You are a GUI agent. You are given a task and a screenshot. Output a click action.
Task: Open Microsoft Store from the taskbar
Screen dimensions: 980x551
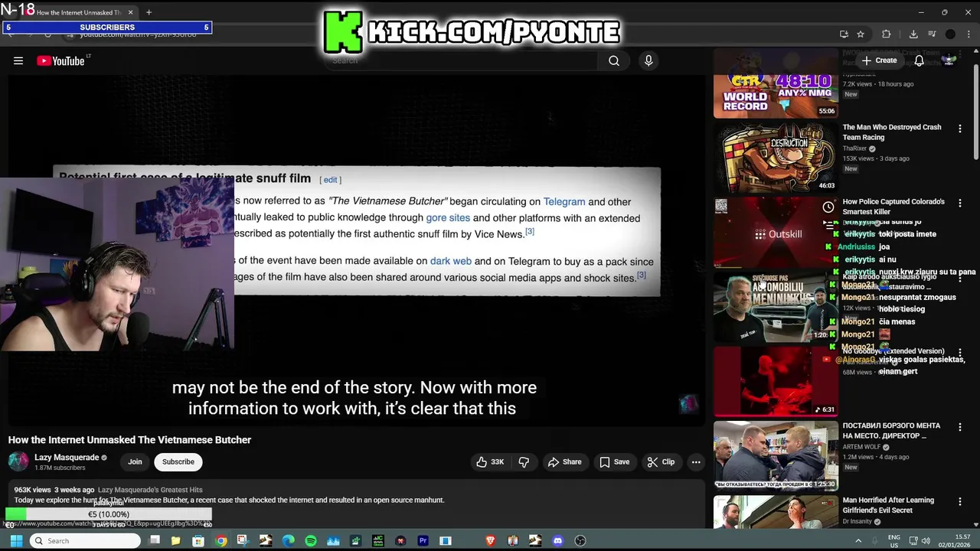coord(198,541)
